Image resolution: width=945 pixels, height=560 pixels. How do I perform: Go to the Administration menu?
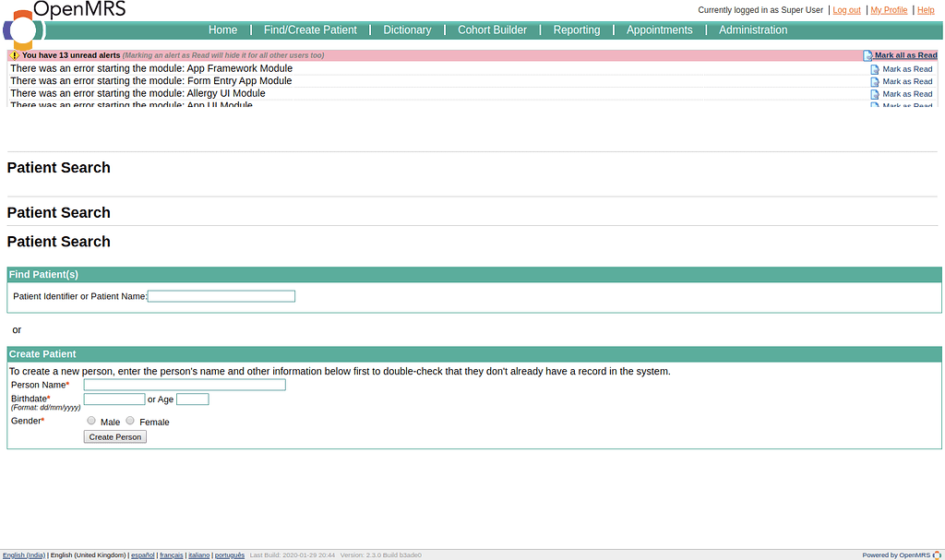[753, 30]
